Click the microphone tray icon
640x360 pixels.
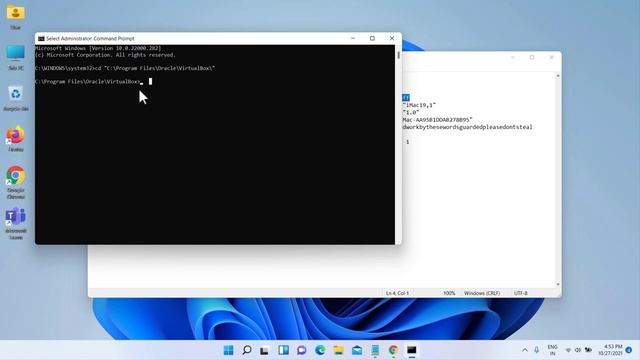(x=536, y=350)
